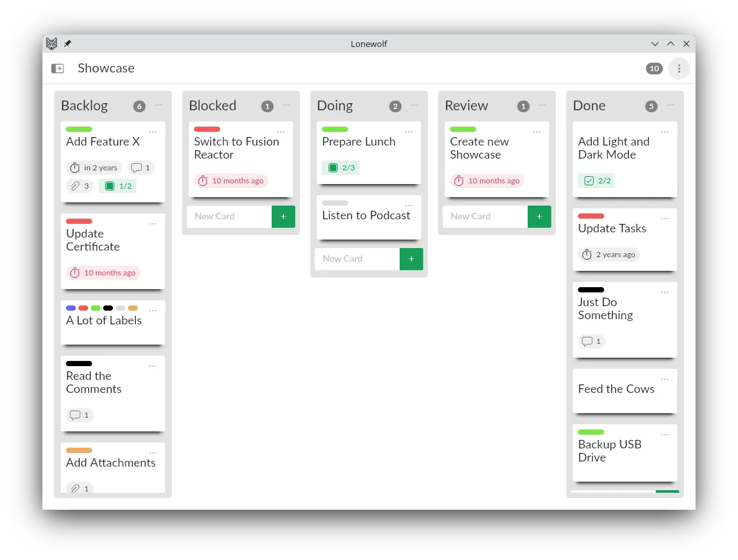
Task: Open Blocked column options menu
Action: click(x=287, y=105)
